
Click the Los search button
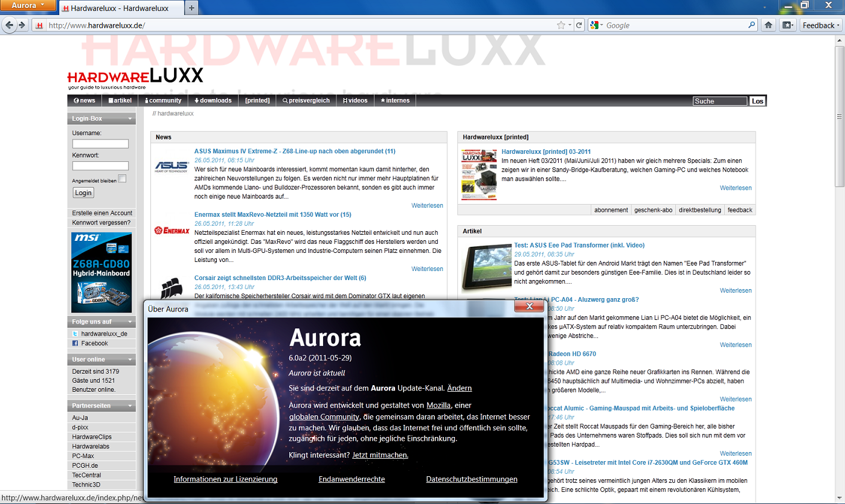click(x=757, y=101)
